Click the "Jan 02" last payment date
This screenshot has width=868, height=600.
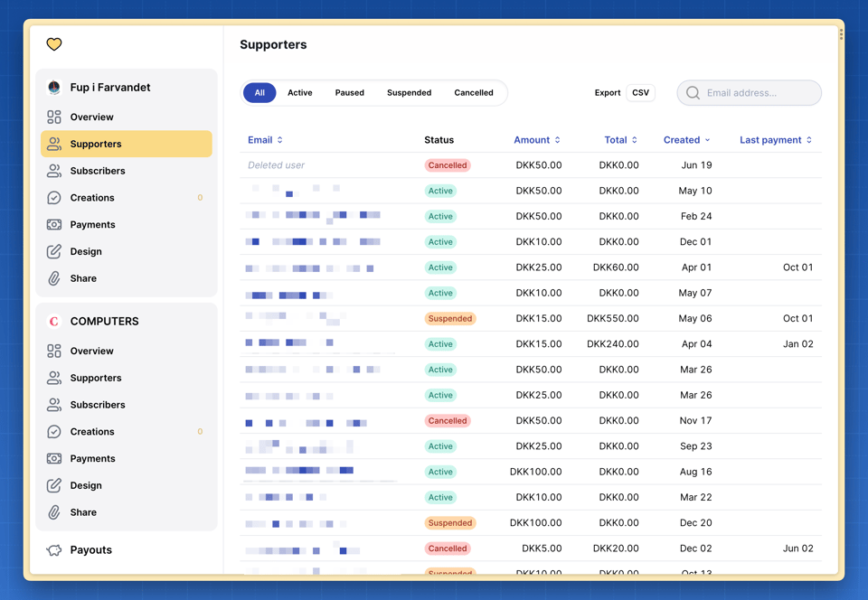pyautogui.click(x=797, y=344)
